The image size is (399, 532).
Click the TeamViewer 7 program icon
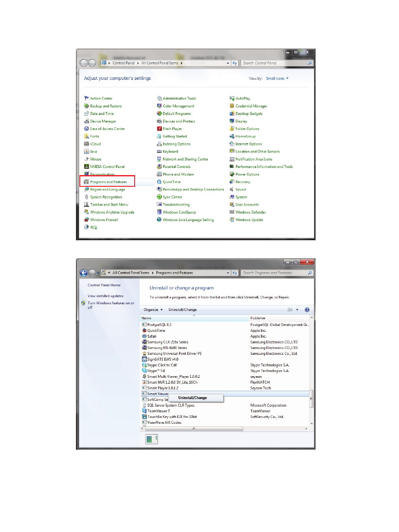click(x=144, y=411)
